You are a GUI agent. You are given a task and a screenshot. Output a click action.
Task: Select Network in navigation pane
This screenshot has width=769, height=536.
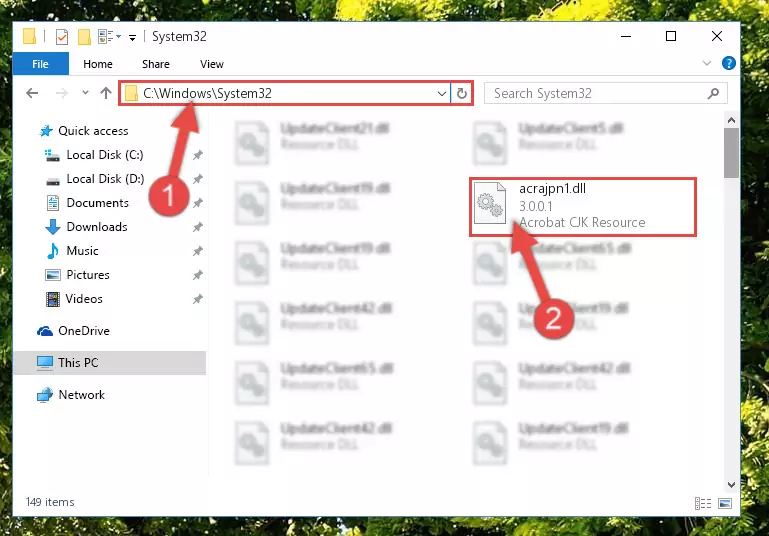pos(81,395)
